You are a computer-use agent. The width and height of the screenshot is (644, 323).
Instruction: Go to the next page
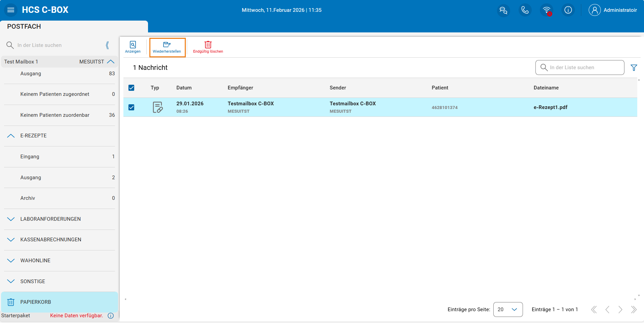pyautogui.click(x=620, y=309)
